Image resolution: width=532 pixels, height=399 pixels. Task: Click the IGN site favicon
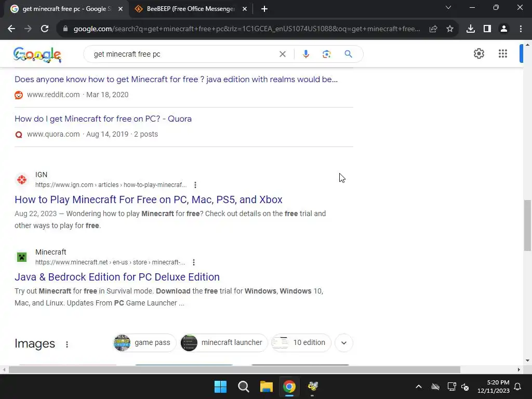22,179
